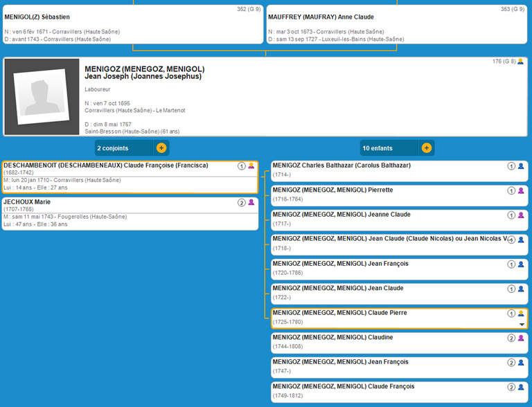This screenshot has width=532, height=407.
Task: Click the circled number 1 on Jeanne Claude
Action: click(x=511, y=215)
